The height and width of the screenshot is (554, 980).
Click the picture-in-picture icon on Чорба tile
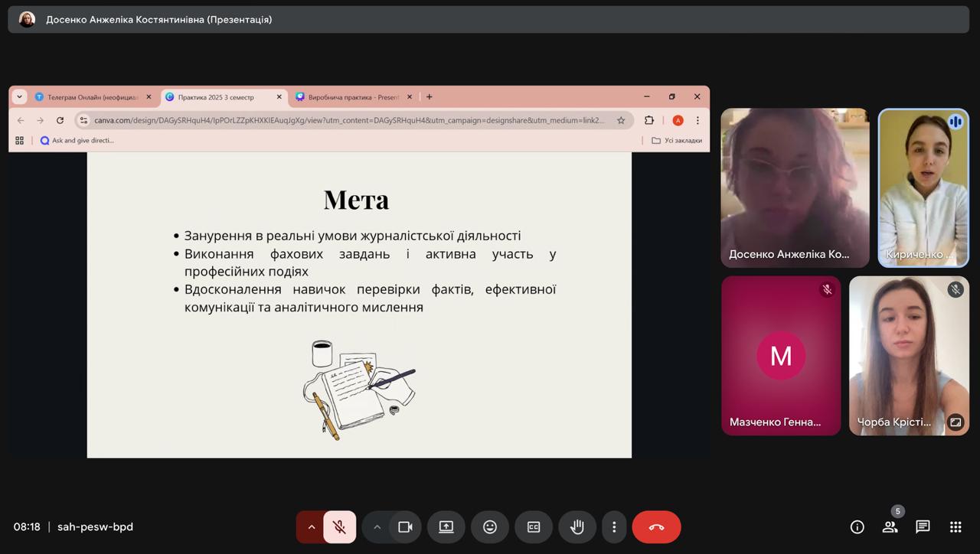point(955,422)
